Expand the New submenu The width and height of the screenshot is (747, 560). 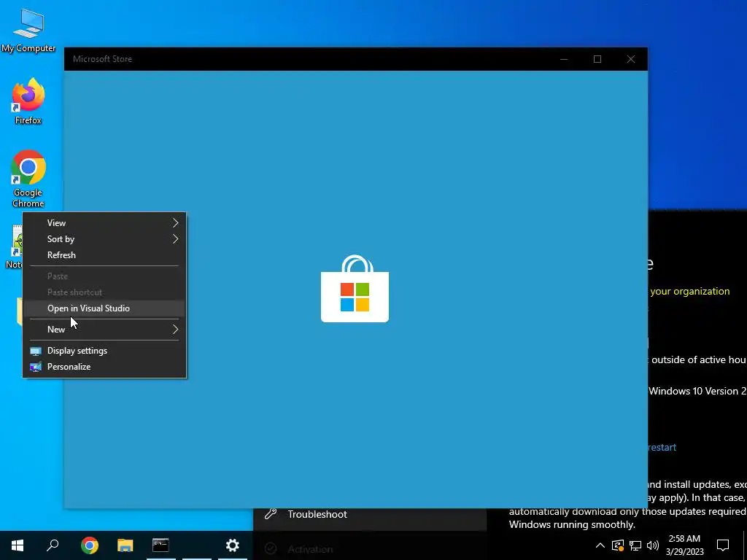[x=104, y=330]
